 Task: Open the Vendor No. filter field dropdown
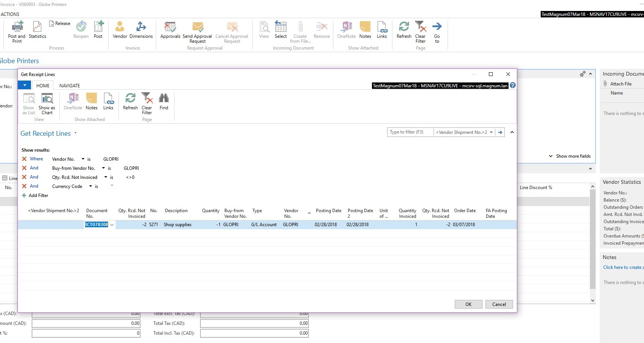coord(83,159)
